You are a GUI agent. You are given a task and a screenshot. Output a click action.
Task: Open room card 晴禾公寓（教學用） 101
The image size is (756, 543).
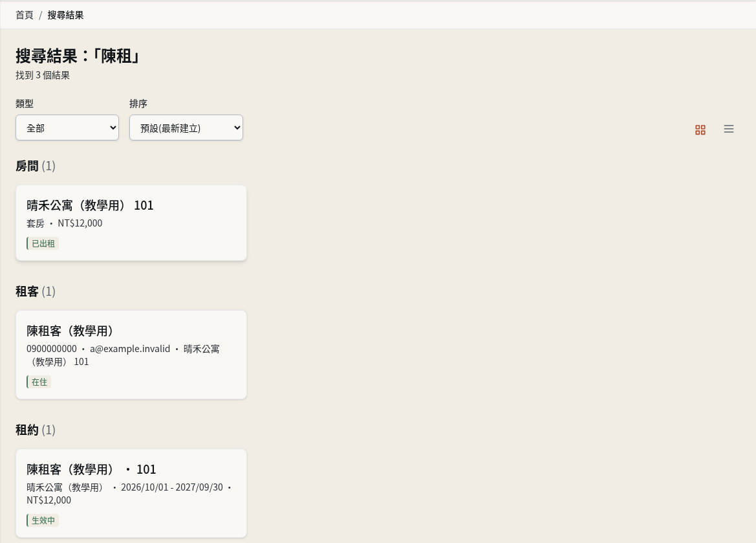point(131,223)
